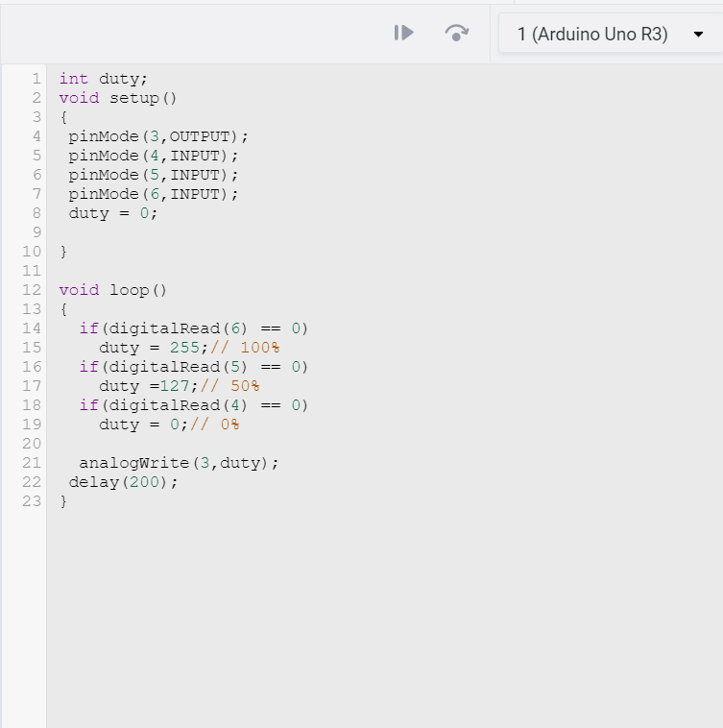Click the 'delay(200);' line
Screen dimensions: 723x728
(x=123, y=483)
